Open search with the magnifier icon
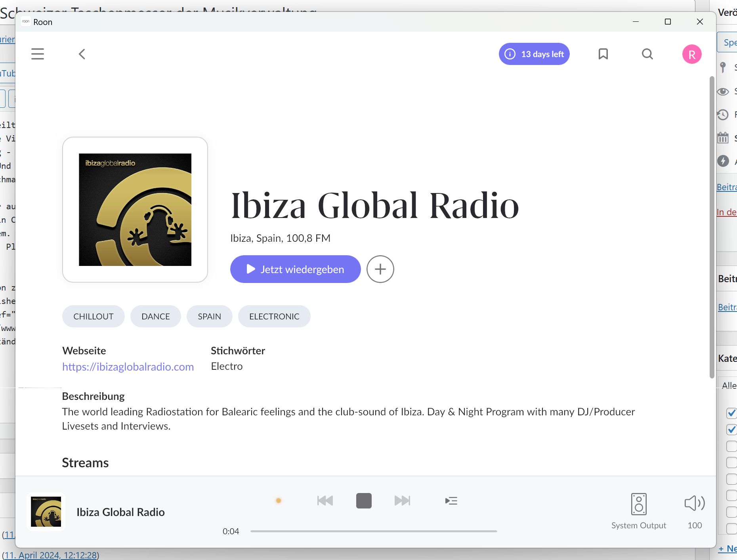 pos(647,54)
